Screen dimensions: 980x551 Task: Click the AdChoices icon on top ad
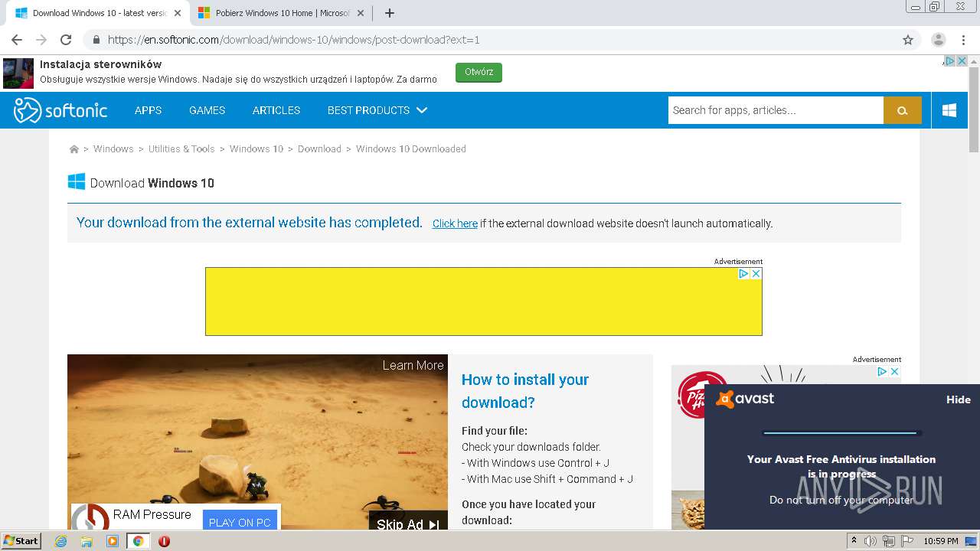coord(949,61)
